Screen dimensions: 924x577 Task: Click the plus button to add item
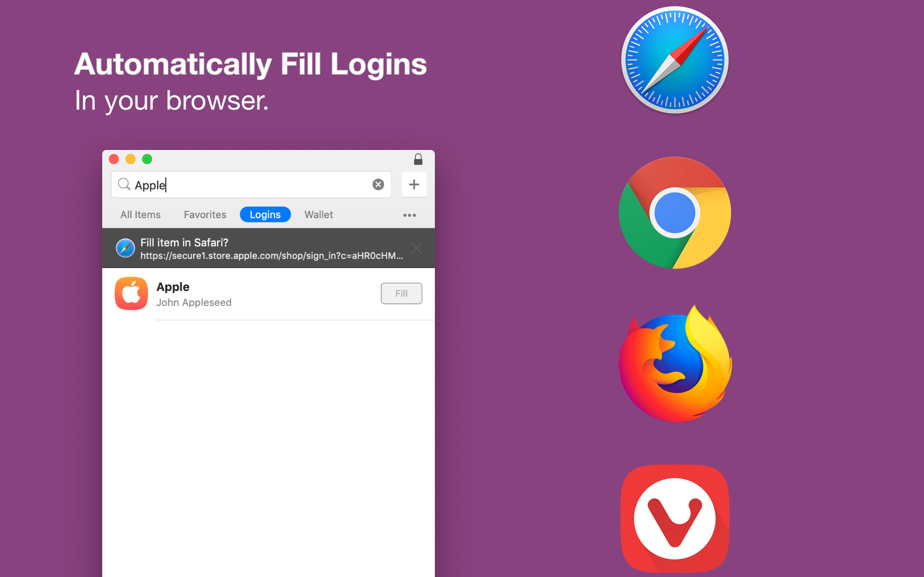[414, 185]
